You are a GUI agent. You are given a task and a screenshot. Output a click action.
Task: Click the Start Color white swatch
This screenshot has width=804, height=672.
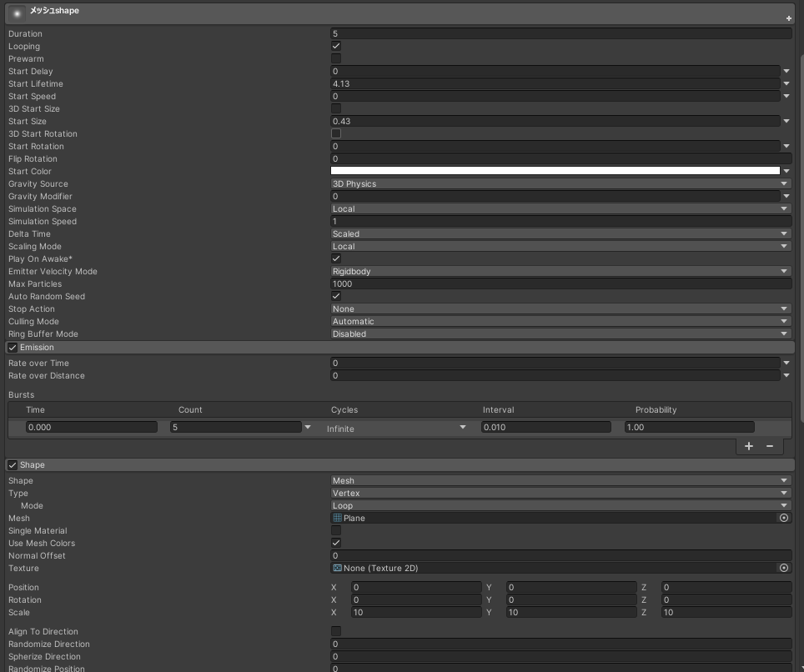tap(555, 171)
